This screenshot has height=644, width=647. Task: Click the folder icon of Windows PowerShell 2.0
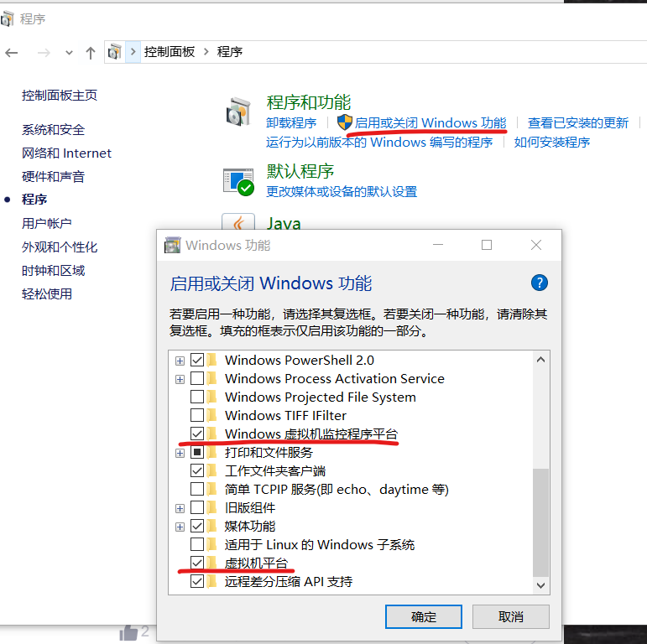click(x=211, y=360)
